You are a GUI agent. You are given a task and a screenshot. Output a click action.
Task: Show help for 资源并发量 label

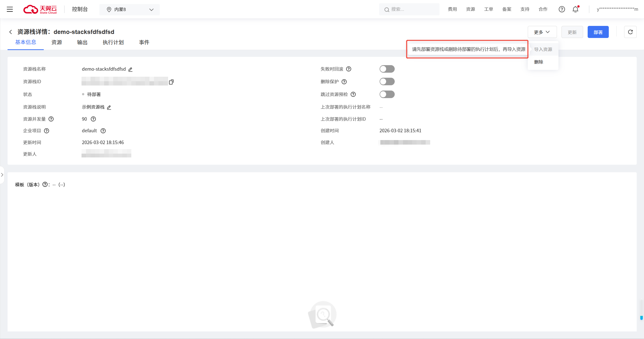51,119
